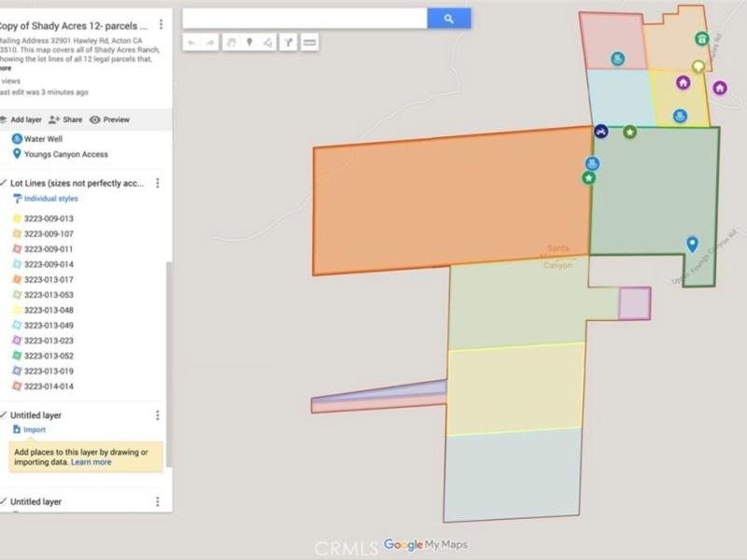Open the map title options menu

pyautogui.click(x=161, y=24)
